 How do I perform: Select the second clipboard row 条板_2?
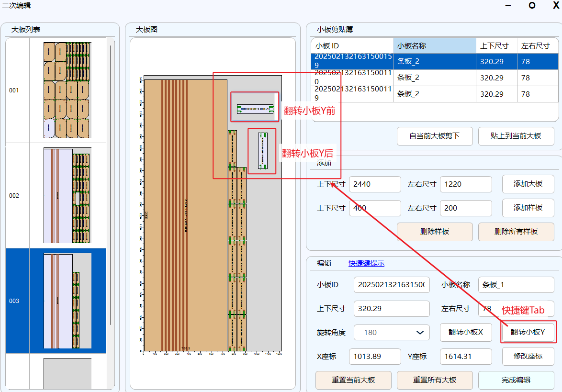click(434, 78)
